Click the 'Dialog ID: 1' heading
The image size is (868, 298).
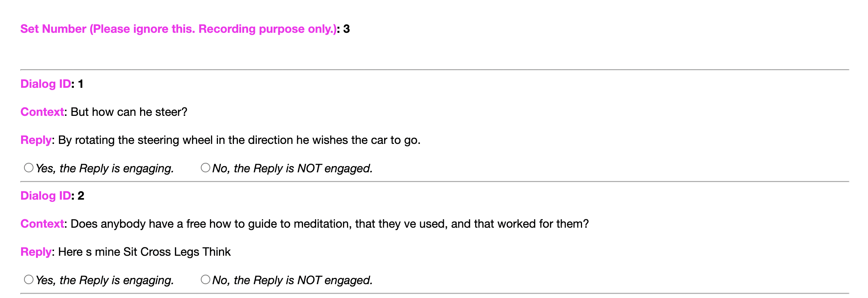(x=52, y=84)
